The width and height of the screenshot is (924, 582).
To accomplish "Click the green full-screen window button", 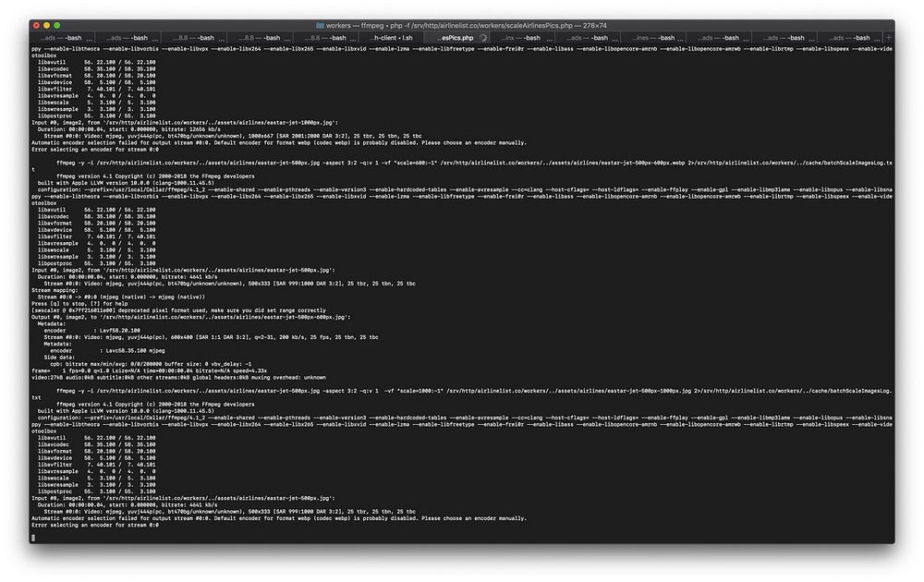I will tap(57, 25).
